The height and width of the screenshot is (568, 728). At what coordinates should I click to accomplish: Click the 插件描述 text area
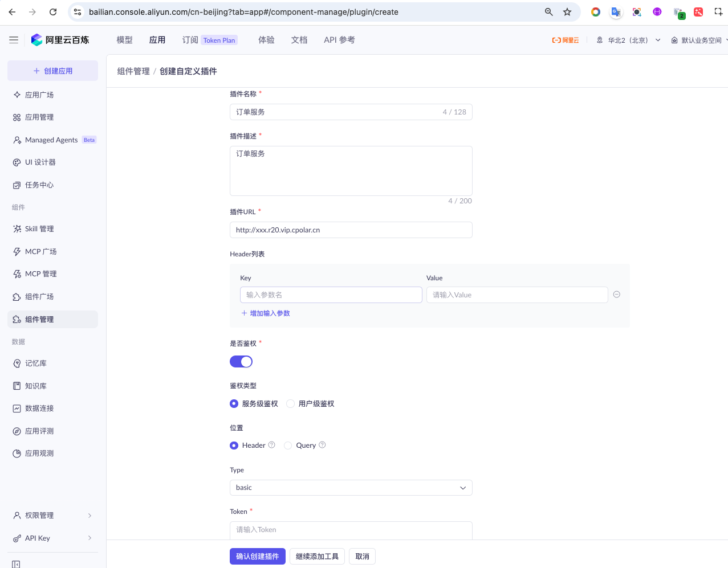(x=351, y=171)
